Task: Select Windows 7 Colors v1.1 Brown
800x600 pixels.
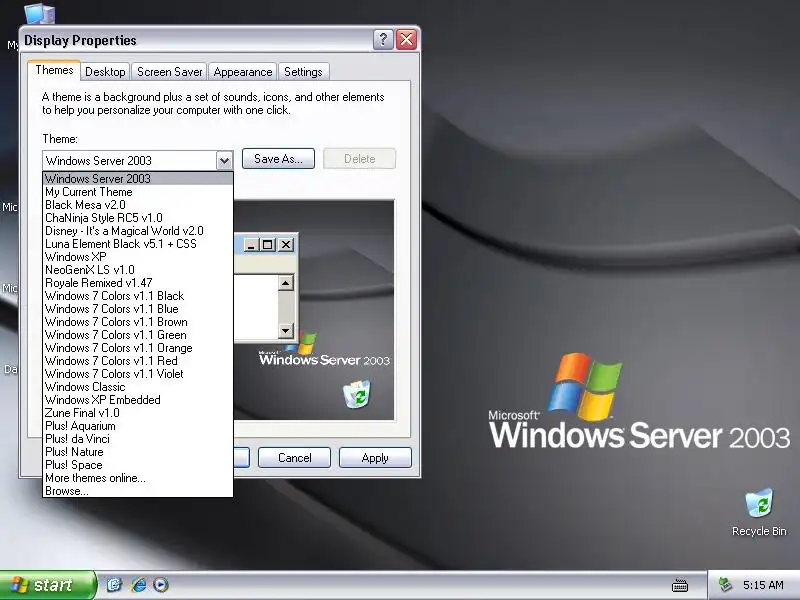Action: click(138, 322)
